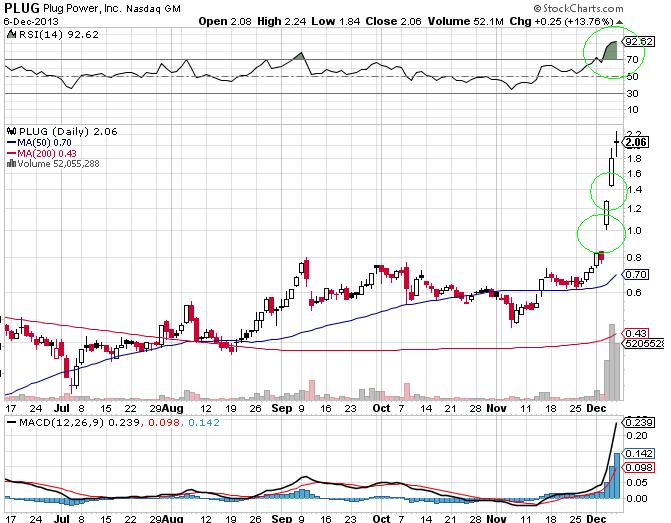The height and width of the screenshot is (523, 671).
Task: Select the 6-Dec-2013 date text
Action: (31, 21)
